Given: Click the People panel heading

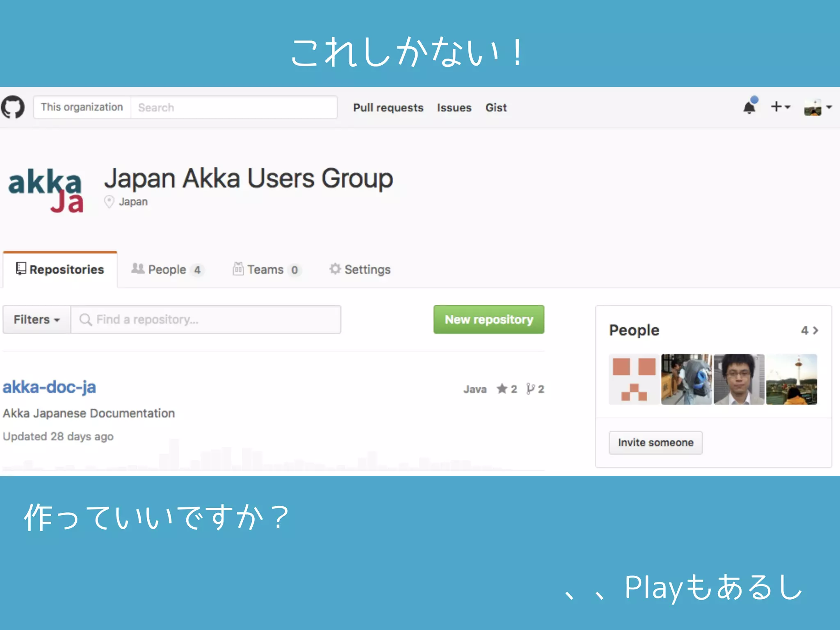Looking at the screenshot, I should click(634, 331).
